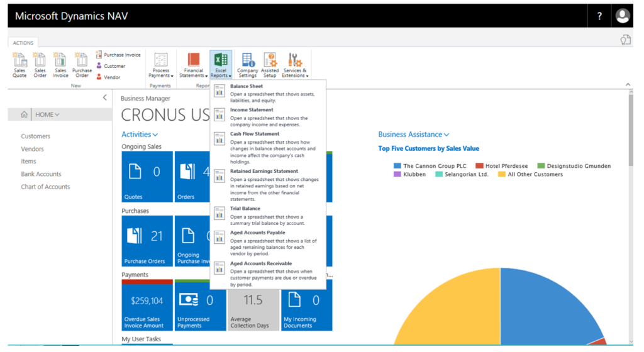The image size is (644, 352).
Task: Open My Incoming Documents tile
Action: [x=306, y=310]
